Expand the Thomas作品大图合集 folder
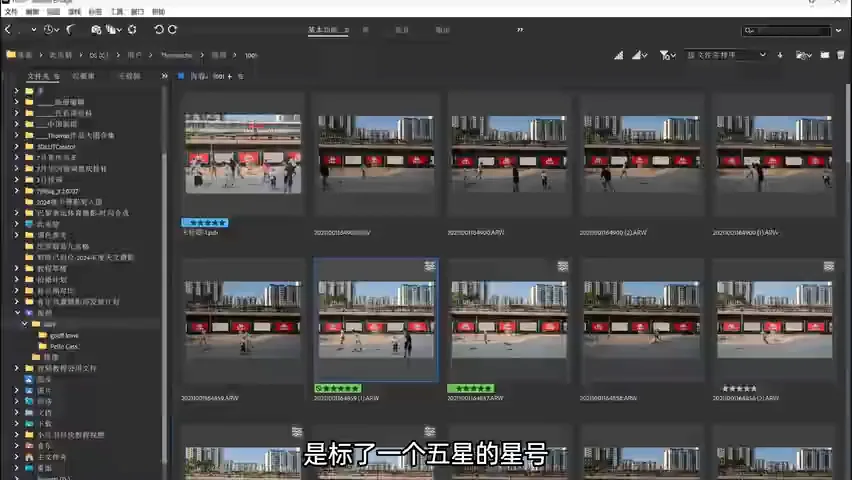Screen dimensions: 852x480 click(16, 135)
